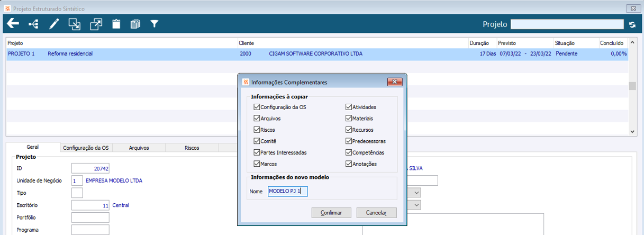The image size is (644, 235).
Task: Open the filter funnel icon
Action: [x=155, y=24]
